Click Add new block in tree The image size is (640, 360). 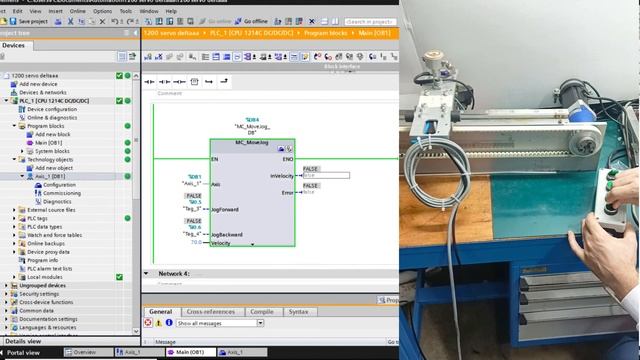pyautogui.click(x=53, y=134)
